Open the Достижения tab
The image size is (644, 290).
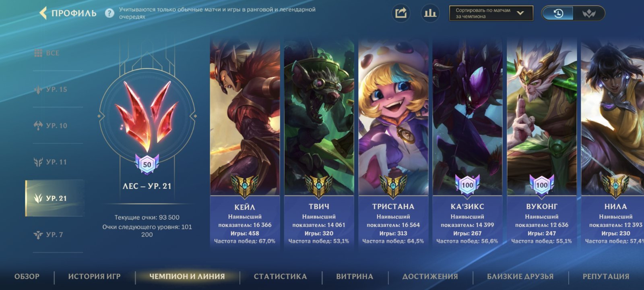[x=430, y=277]
